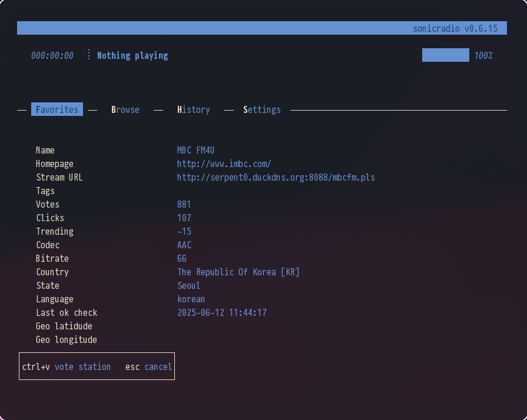
Task: Open the History tab
Action: coord(194,110)
